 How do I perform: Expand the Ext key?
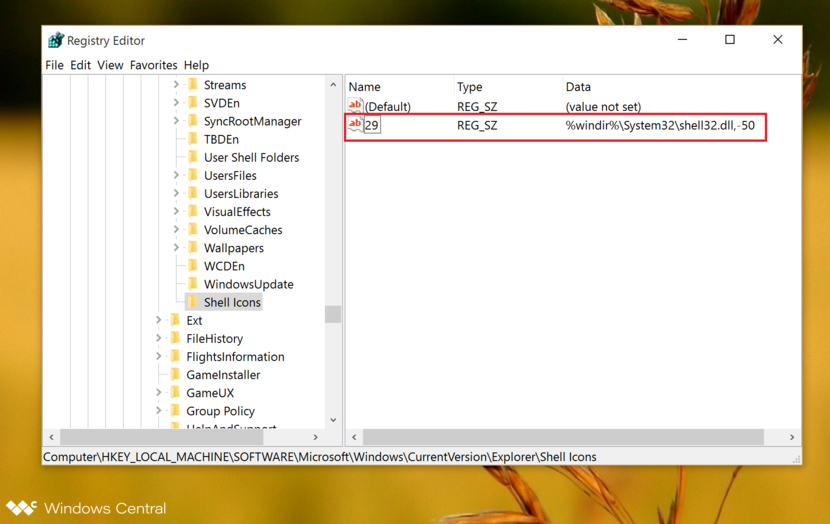click(158, 320)
